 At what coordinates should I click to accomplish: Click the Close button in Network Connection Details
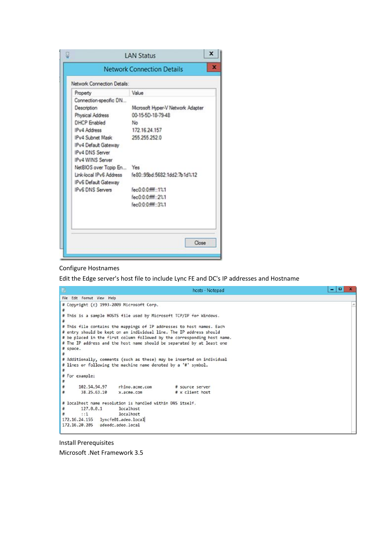point(201,243)
